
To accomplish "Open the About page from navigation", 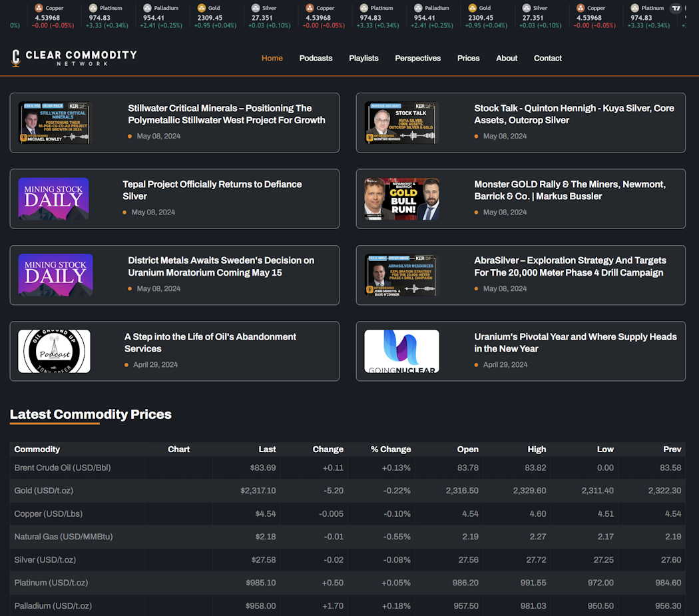I will [x=506, y=59].
